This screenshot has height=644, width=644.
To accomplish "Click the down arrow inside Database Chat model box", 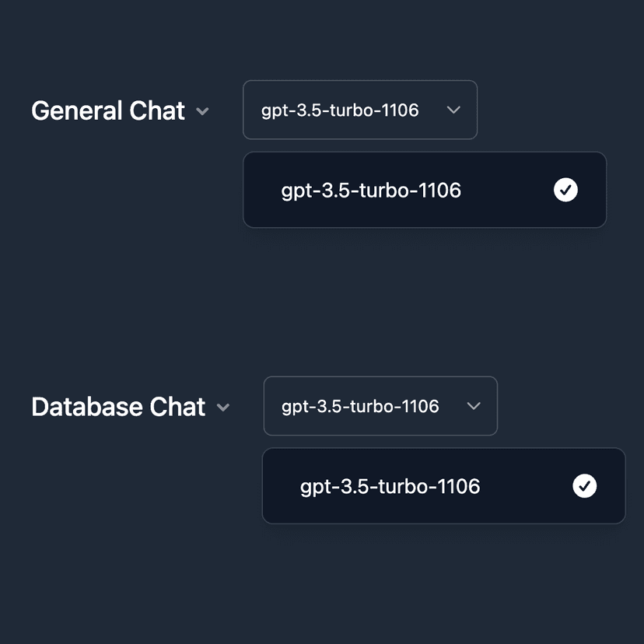I will (473, 406).
